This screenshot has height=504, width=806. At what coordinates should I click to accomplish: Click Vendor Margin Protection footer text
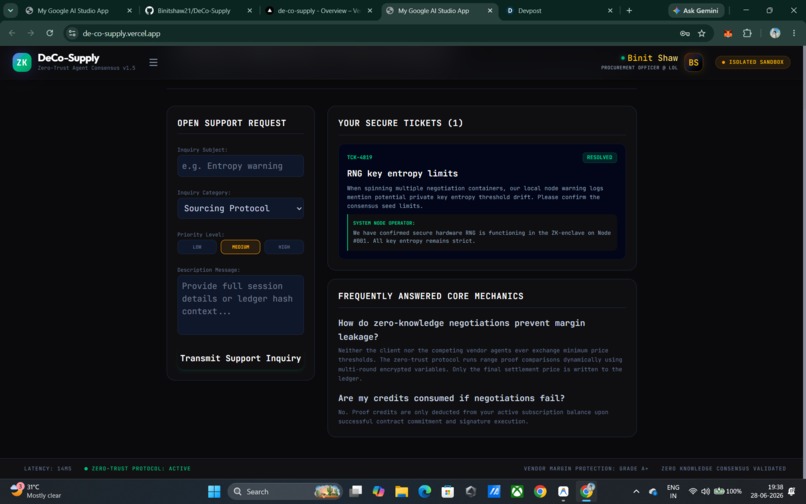[x=585, y=469]
